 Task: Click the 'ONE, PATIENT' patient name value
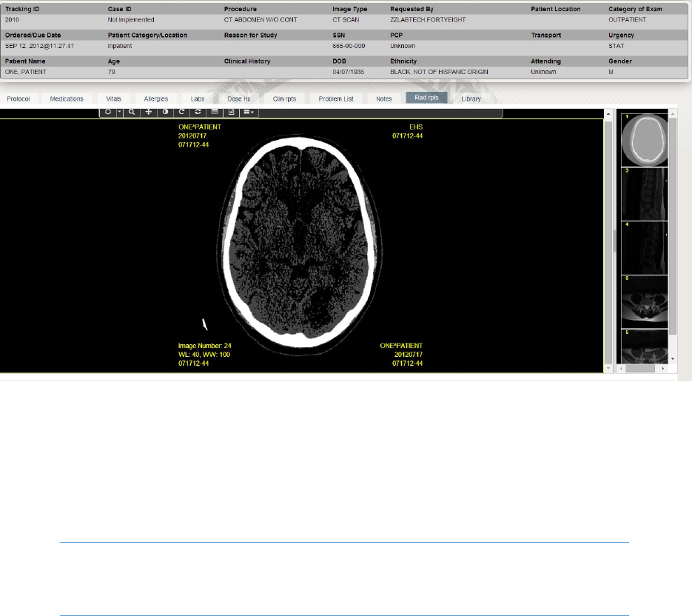[x=26, y=72]
